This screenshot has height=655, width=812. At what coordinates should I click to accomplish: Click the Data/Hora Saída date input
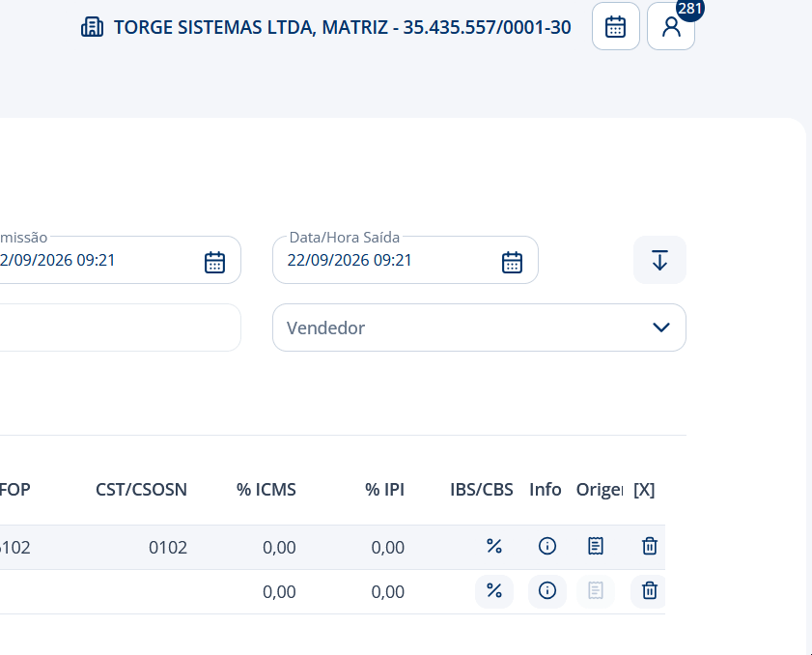[406, 260]
